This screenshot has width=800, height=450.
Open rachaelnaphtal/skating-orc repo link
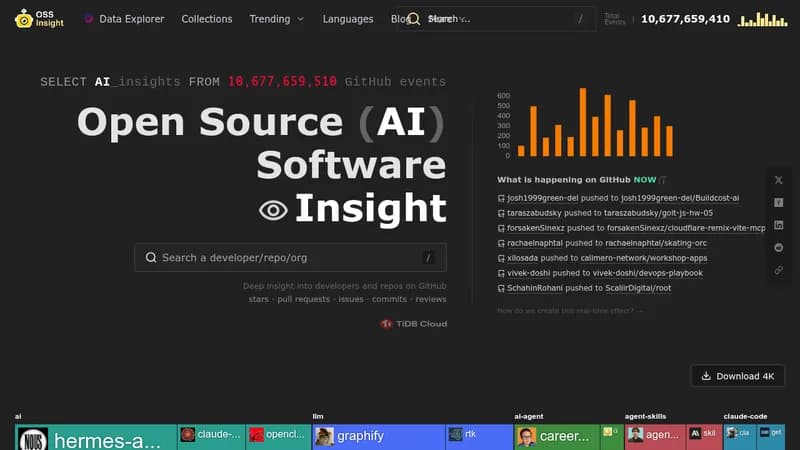[656, 243]
